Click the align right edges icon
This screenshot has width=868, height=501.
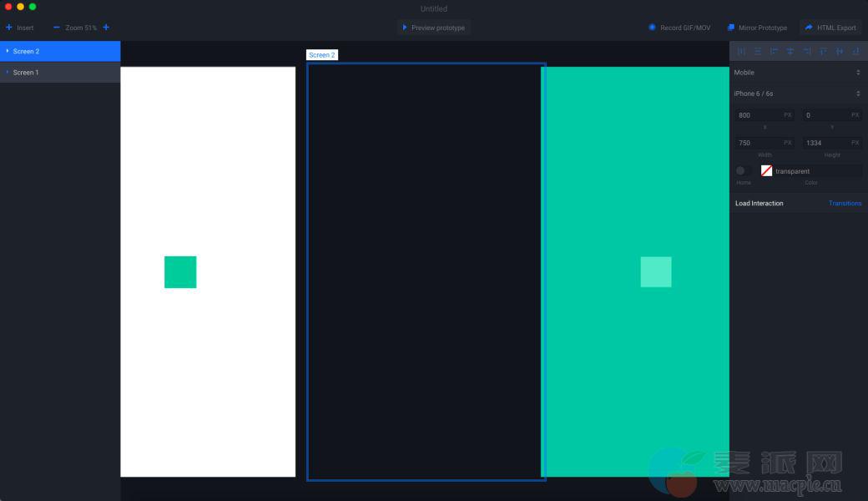[807, 51]
